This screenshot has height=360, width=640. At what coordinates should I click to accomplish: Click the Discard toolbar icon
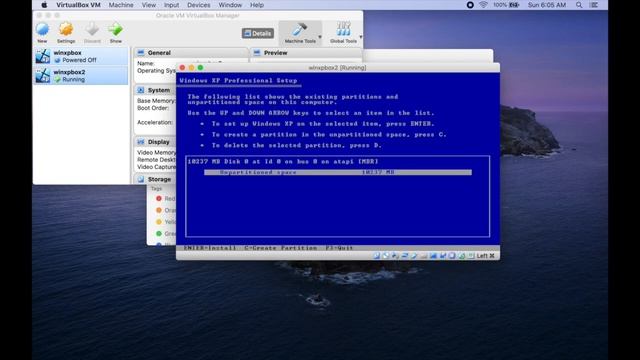92,30
